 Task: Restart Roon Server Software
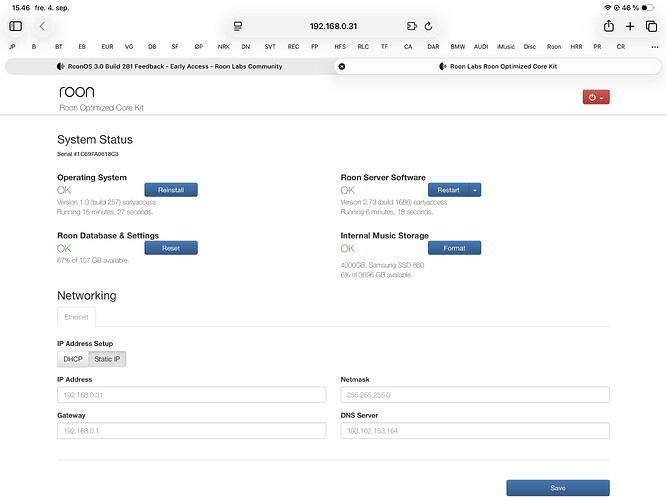click(449, 190)
